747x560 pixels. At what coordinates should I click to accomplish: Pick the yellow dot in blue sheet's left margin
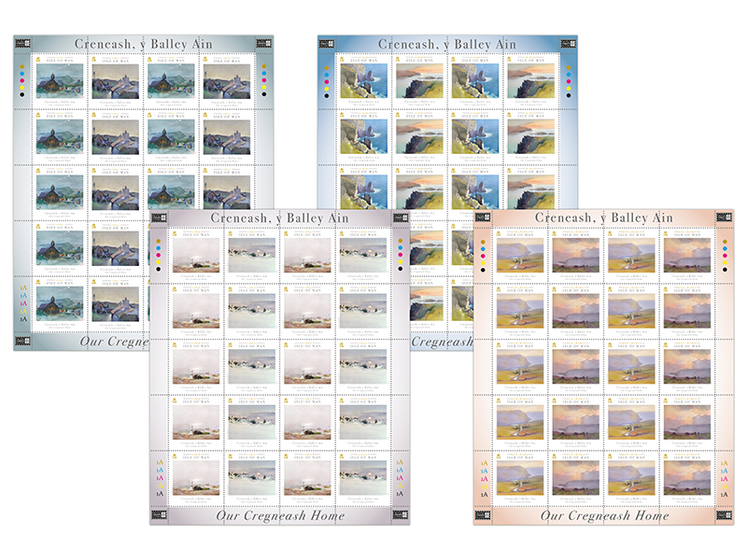pos(326,89)
